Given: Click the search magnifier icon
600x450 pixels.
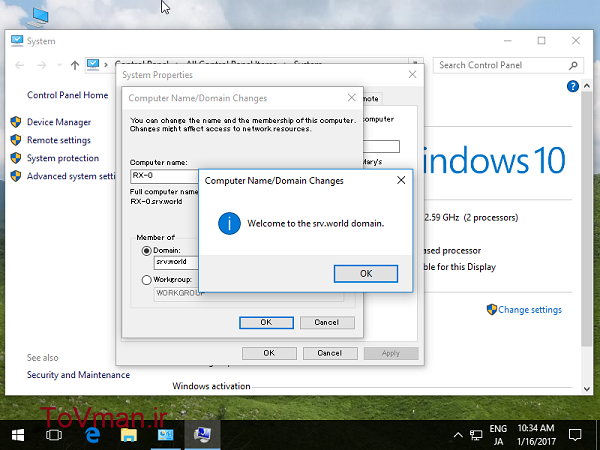Looking at the screenshot, I should tap(573, 65).
